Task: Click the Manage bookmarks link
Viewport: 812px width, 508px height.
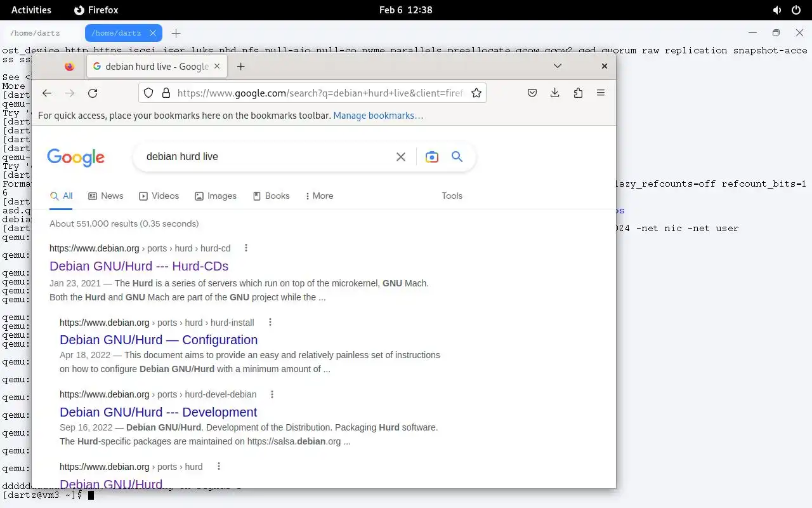Action: 378,116
